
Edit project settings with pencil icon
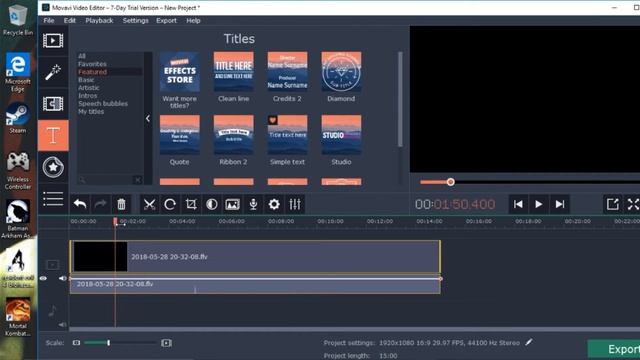[529, 342]
